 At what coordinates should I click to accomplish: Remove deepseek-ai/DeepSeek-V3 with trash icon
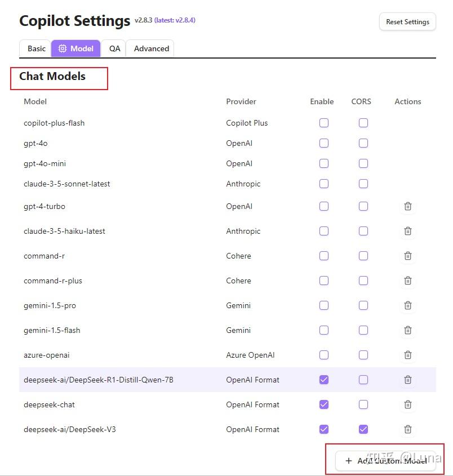[x=407, y=429]
